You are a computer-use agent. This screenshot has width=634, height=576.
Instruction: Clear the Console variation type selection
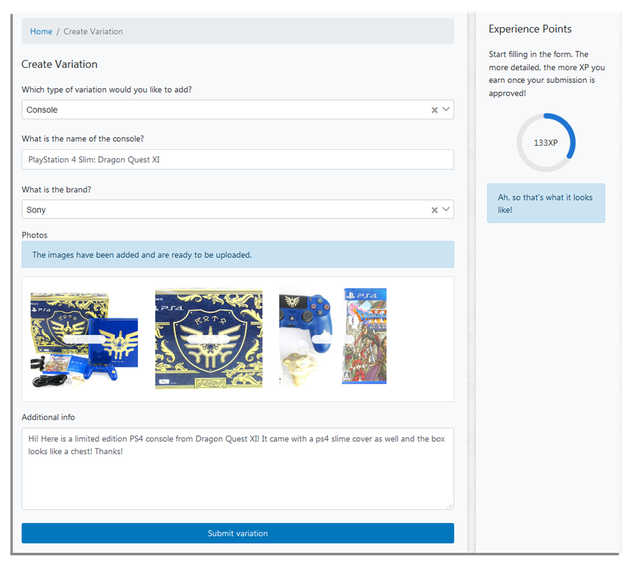(434, 110)
